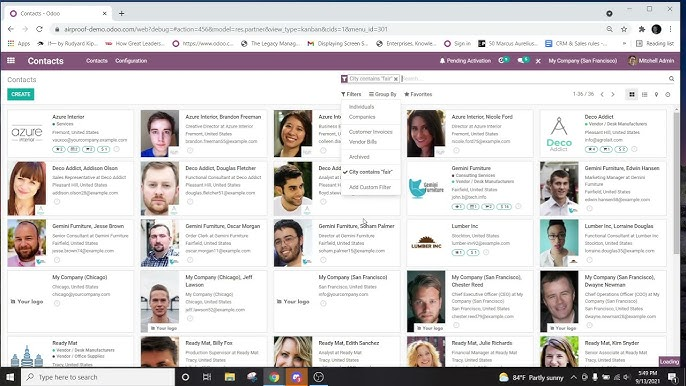
Task: Uncheck the City contains "fair" filter
Action: (371, 172)
